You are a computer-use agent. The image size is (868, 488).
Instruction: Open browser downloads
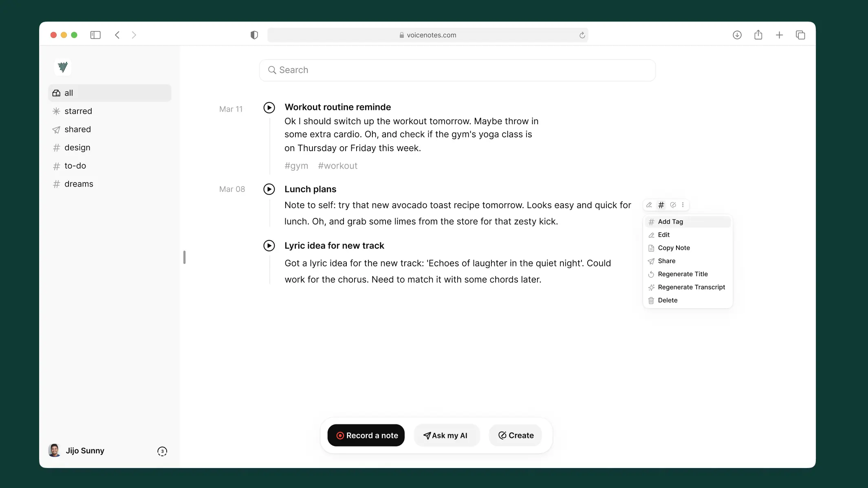(x=737, y=35)
